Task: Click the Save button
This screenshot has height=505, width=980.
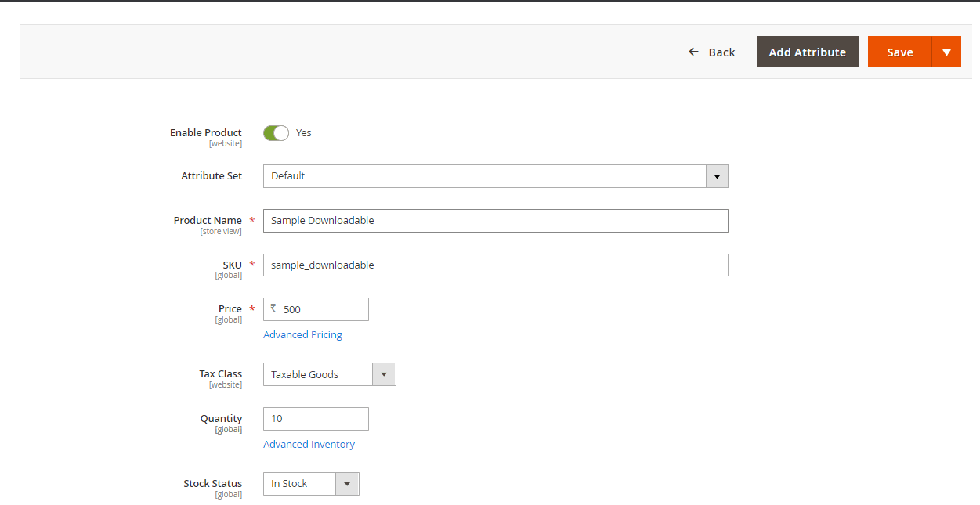Action: 899,52
